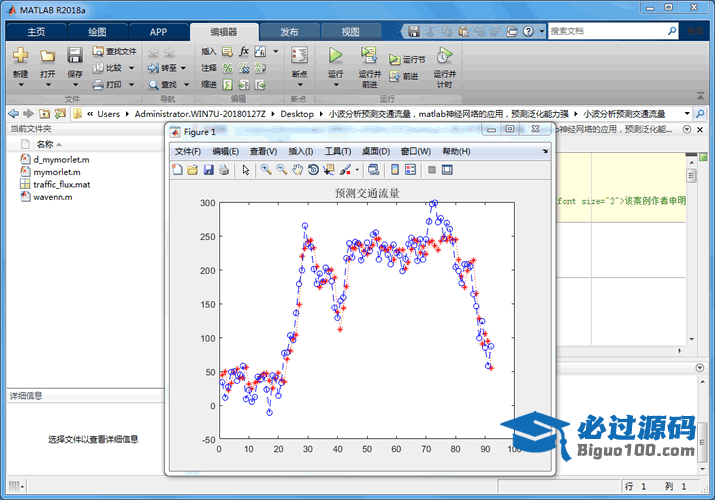Select the Data Cursor tool in Figure 1
715x500 pixels.
click(x=329, y=170)
